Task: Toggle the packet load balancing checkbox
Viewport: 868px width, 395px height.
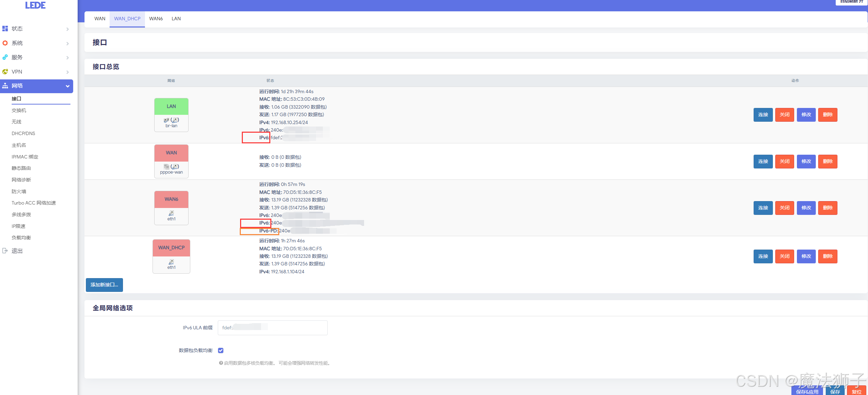Action: [221, 350]
